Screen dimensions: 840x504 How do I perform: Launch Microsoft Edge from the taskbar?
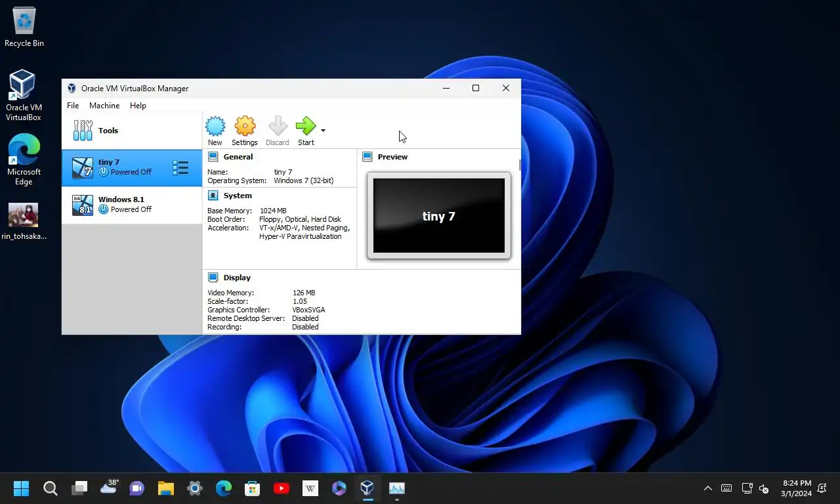[224, 488]
